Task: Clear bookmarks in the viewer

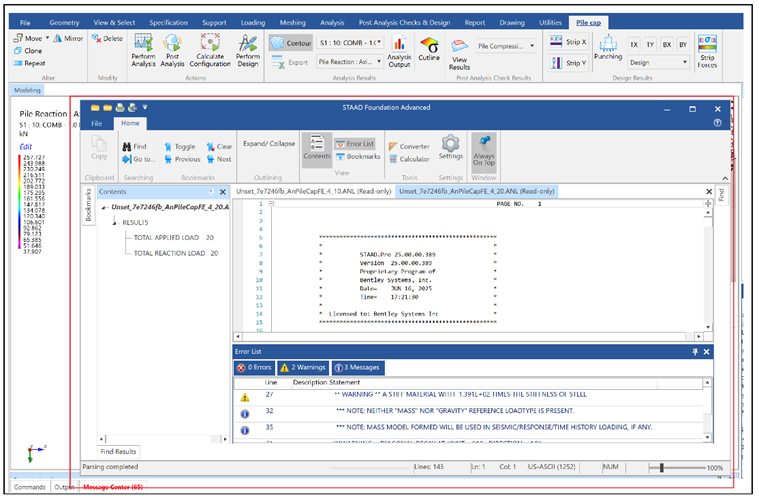Action: coord(220,147)
